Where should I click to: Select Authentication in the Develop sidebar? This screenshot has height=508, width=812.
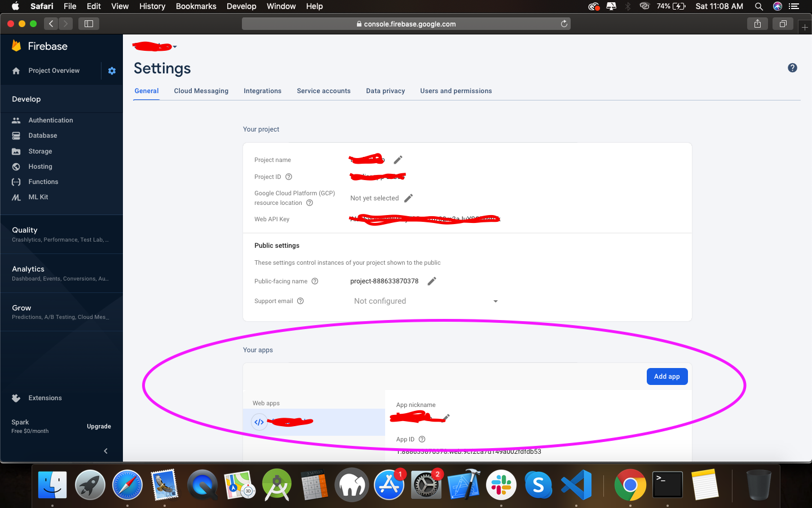click(51, 120)
